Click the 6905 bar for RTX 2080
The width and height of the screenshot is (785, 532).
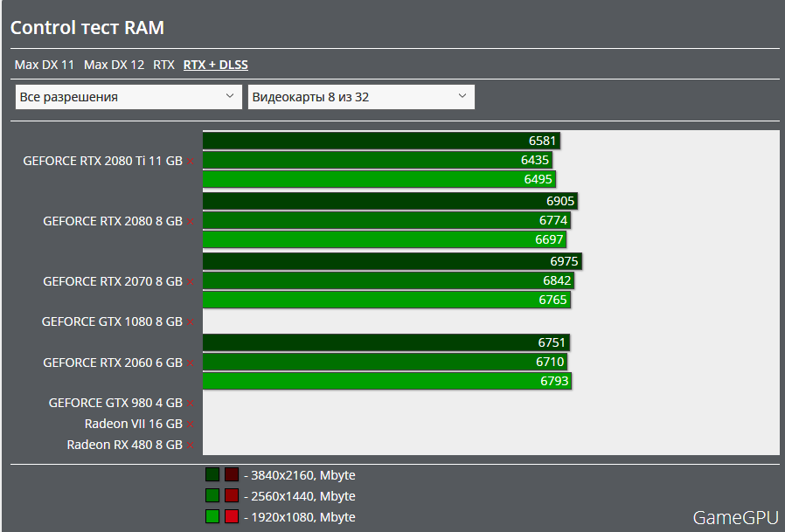(390, 201)
